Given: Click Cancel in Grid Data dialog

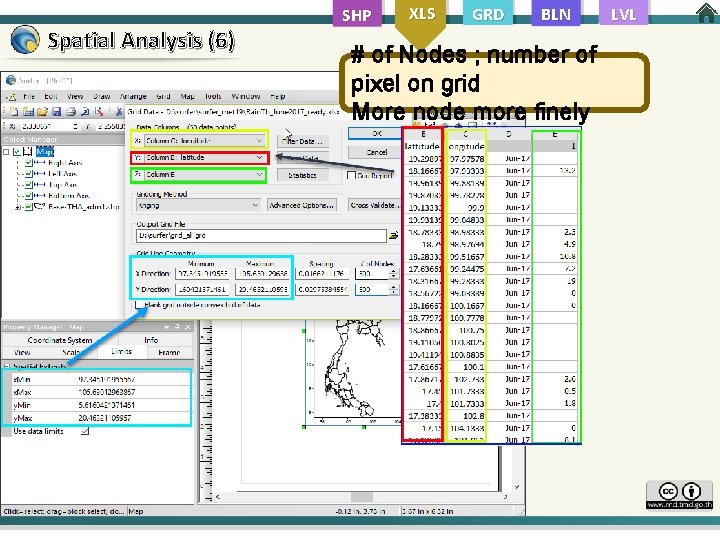Looking at the screenshot, I should pyautogui.click(x=377, y=152).
